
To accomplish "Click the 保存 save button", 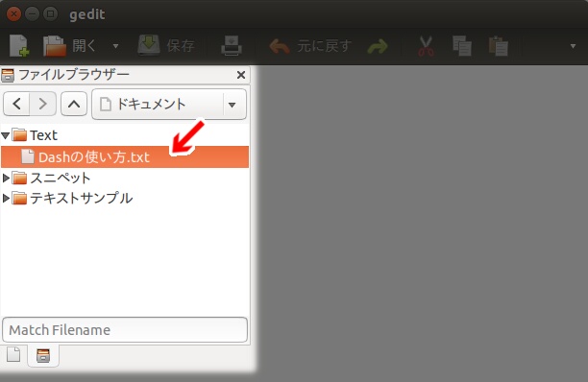I will (166, 46).
